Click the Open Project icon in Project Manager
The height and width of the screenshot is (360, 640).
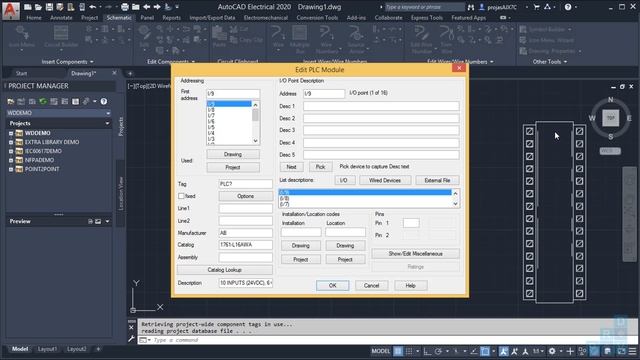tap(11, 101)
